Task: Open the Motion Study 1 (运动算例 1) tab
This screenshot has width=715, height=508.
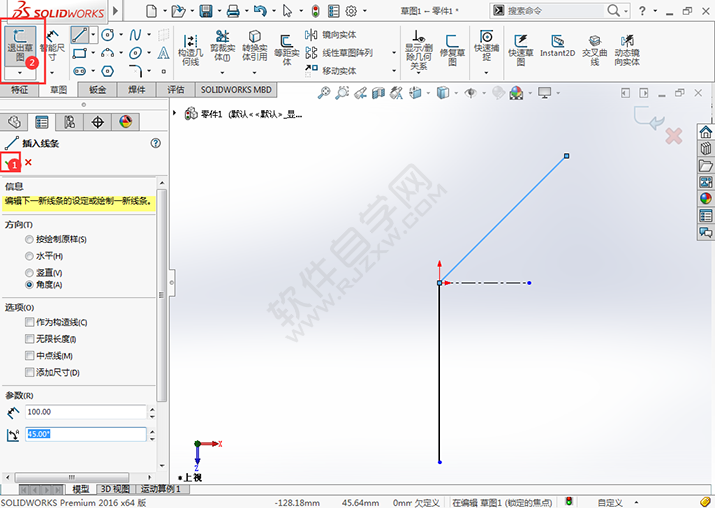Action: (x=161, y=489)
